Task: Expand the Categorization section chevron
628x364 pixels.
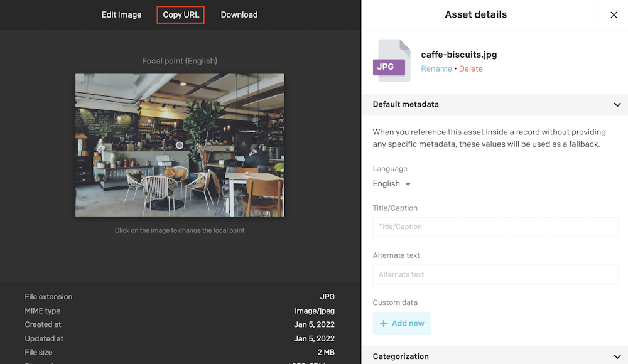Action: (617, 356)
